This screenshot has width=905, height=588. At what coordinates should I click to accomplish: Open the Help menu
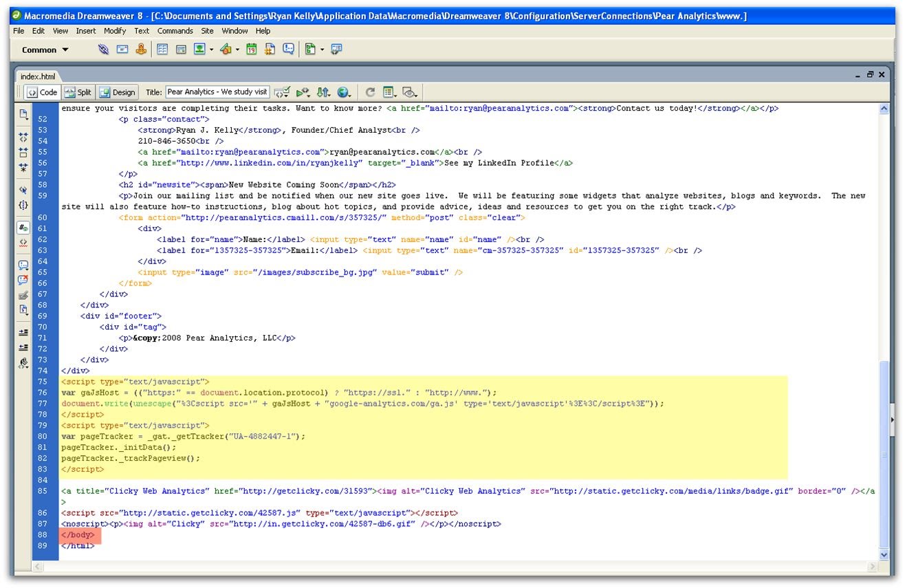[263, 31]
